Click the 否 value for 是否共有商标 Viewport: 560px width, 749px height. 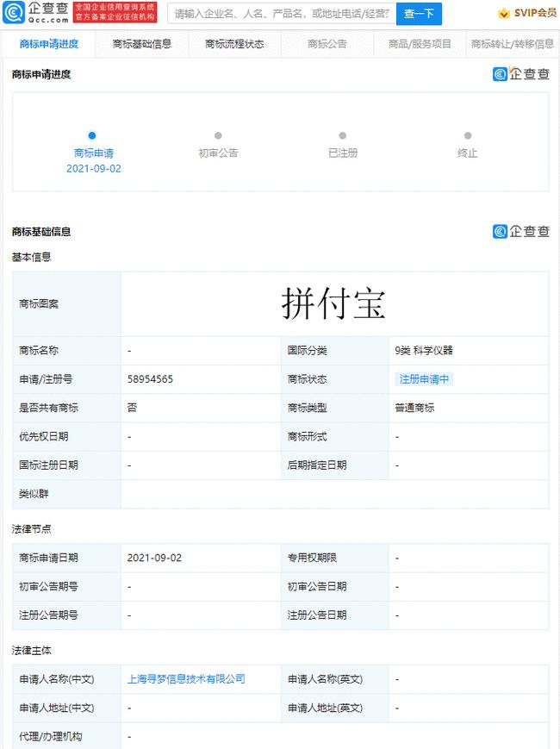pos(132,408)
